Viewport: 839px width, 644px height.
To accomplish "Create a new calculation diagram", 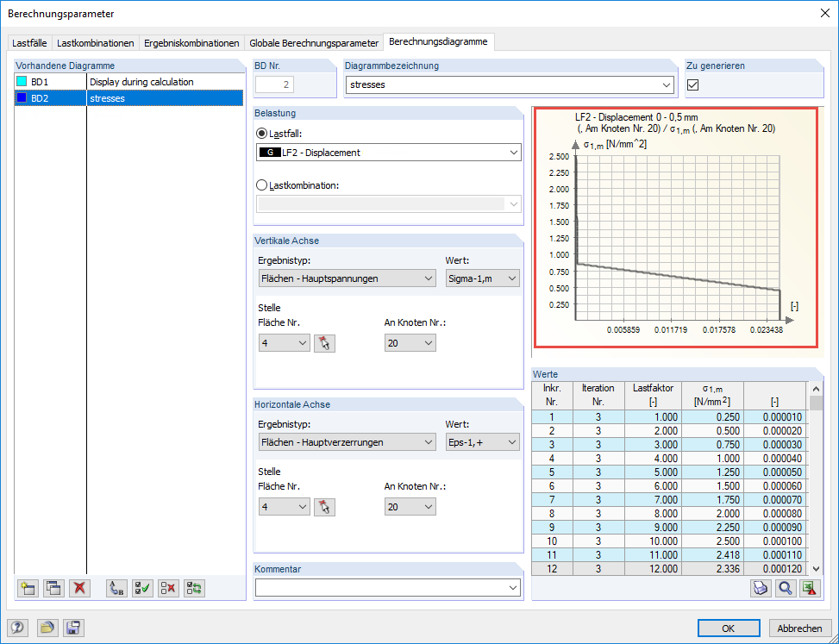I will 28,588.
